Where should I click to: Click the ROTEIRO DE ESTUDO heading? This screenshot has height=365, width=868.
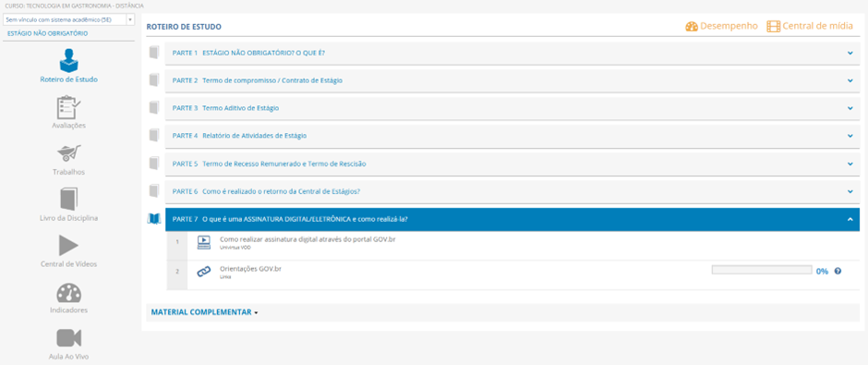pos(183,27)
